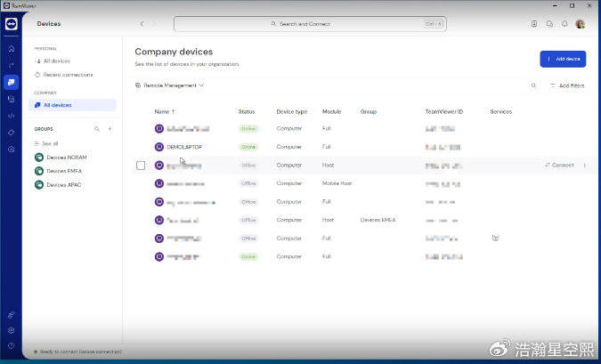Click the services icon in seventh row
Screen dimensions: 601x364
pos(495,239)
